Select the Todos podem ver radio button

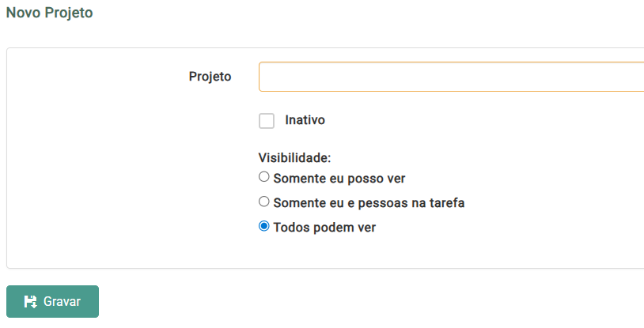tap(264, 226)
